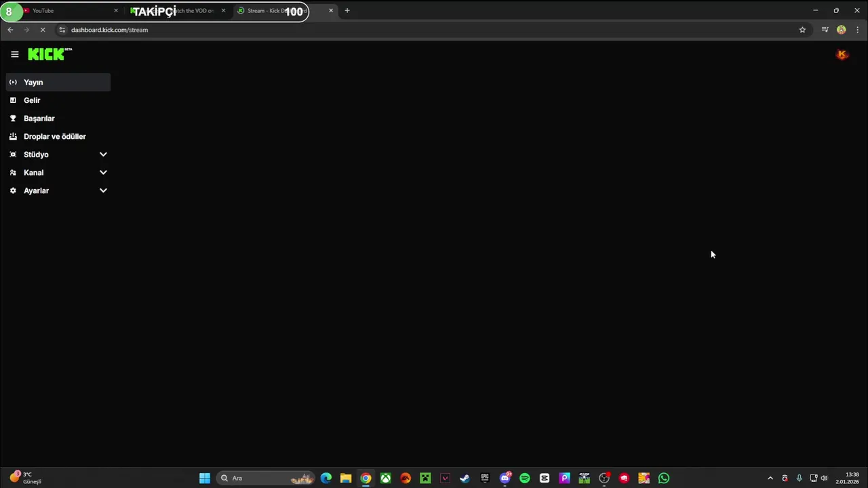Open WhatsApp from the taskbar

(x=664, y=479)
